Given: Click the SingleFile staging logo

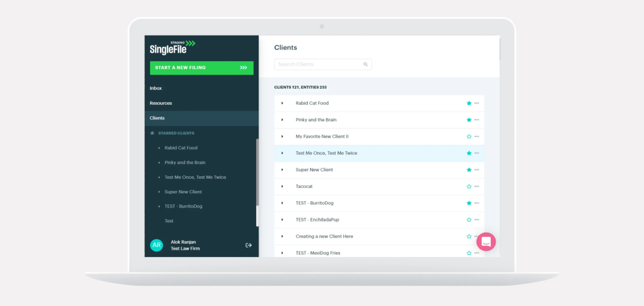Looking at the screenshot, I should click(173, 48).
